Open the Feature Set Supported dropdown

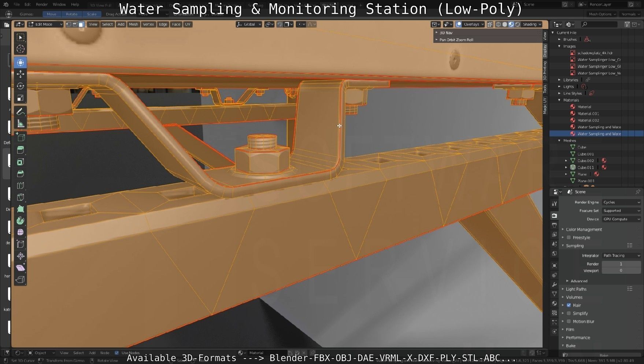coord(621,211)
